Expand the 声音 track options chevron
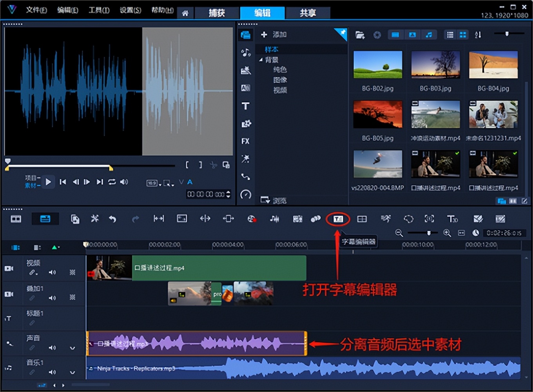The image size is (533, 392). [x=73, y=348]
